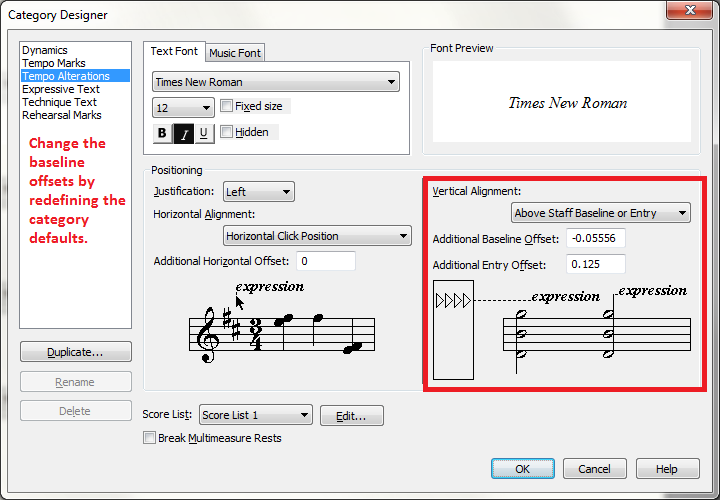Click the Additional Baseline Offset field
The height and width of the screenshot is (500, 720).
click(x=595, y=238)
